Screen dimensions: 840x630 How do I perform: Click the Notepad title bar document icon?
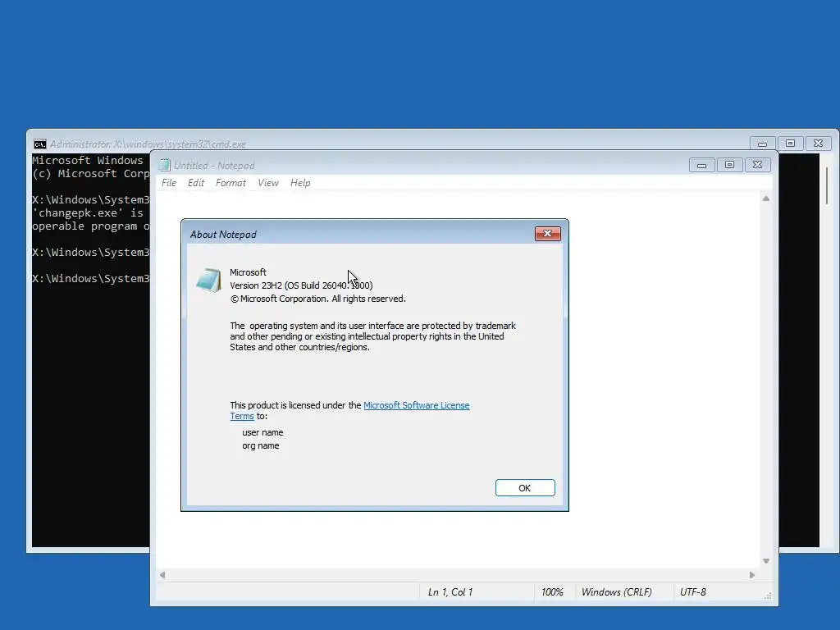point(164,166)
